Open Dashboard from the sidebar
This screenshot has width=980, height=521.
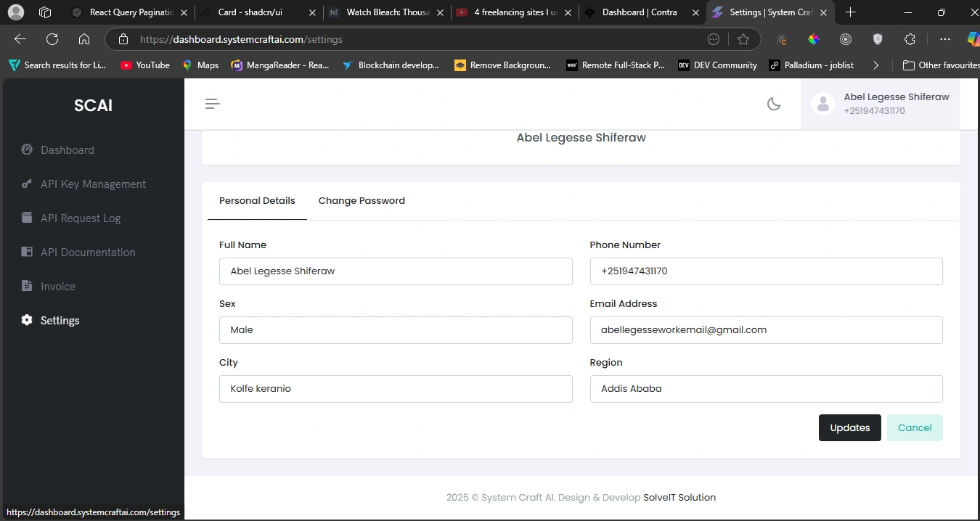[x=67, y=150]
